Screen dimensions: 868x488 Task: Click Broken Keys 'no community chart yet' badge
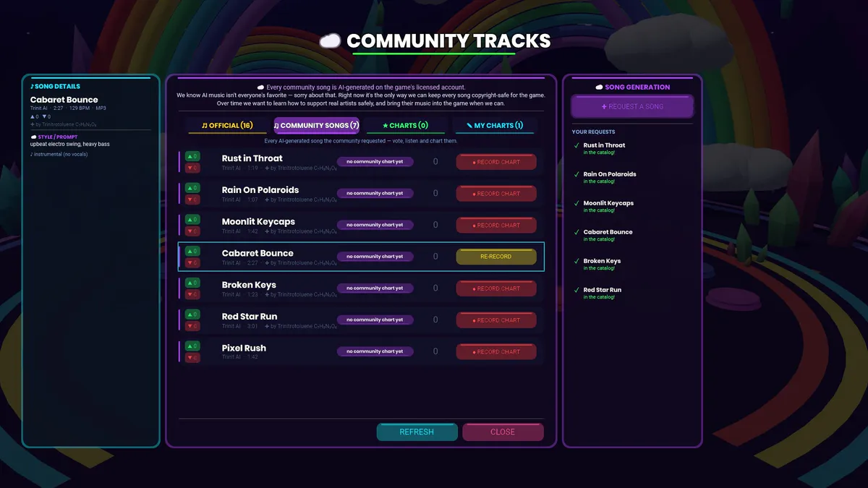375,288
